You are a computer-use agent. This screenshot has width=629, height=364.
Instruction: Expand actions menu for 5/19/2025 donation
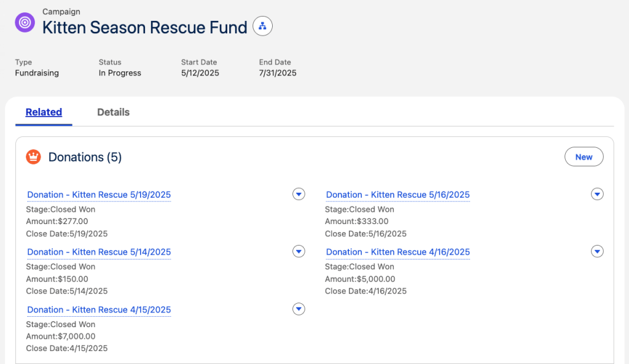299,194
